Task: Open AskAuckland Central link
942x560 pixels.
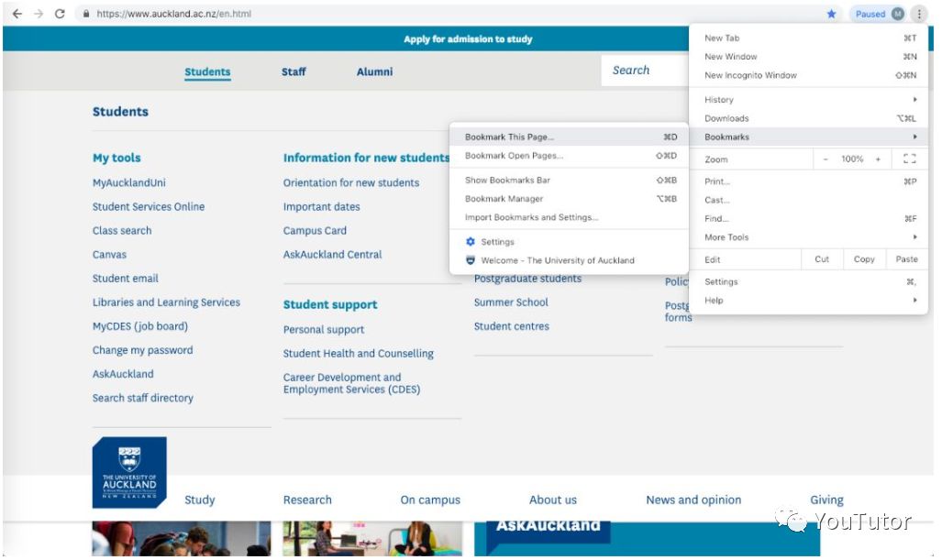Action: click(x=332, y=255)
